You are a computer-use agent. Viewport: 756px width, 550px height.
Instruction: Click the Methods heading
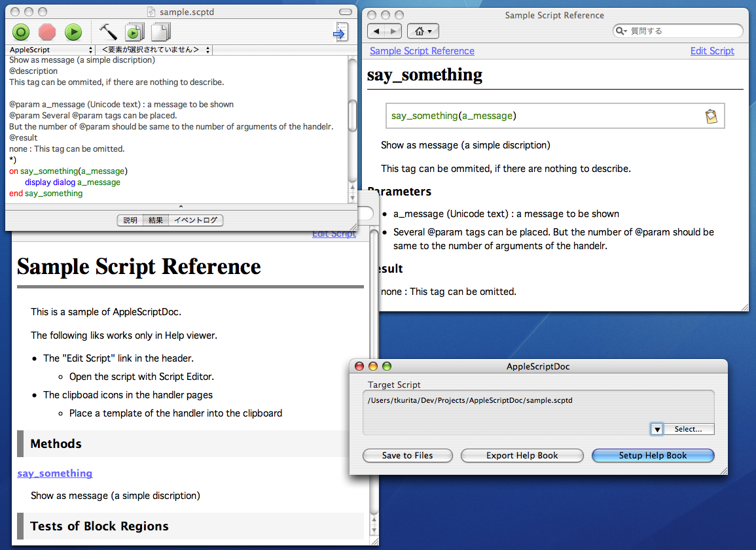(x=56, y=443)
